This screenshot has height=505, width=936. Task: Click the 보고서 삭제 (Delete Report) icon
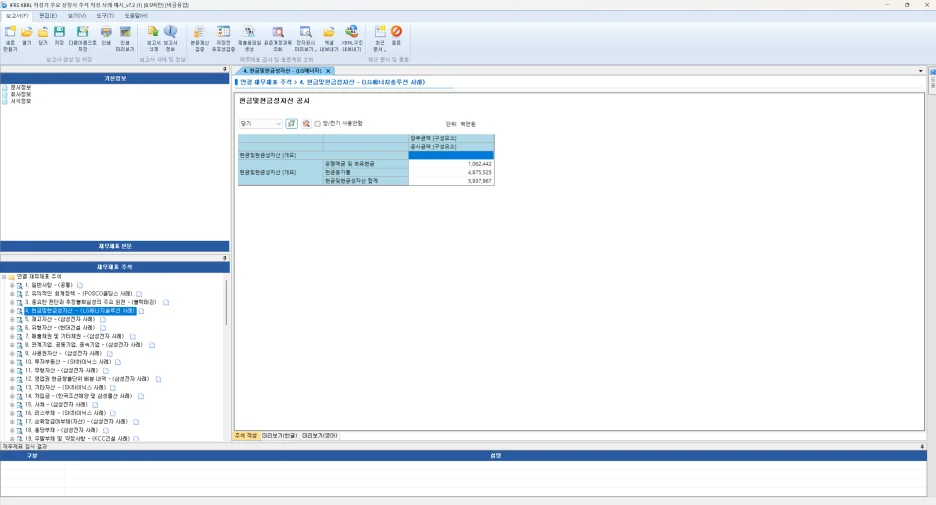(153, 36)
